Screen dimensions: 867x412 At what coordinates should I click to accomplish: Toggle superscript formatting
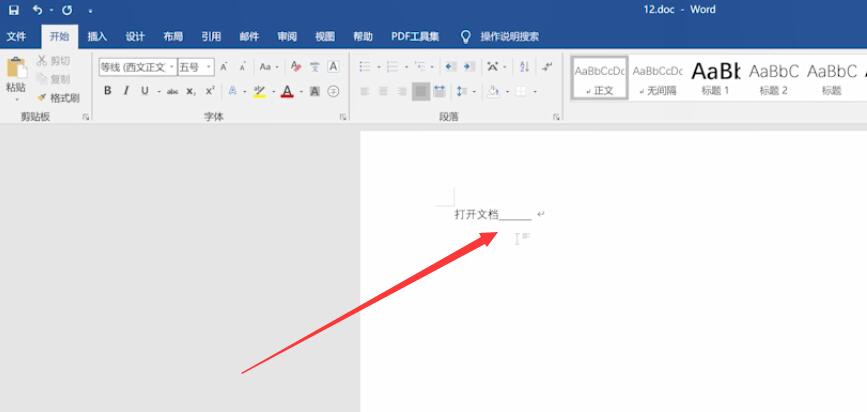click(x=210, y=91)
